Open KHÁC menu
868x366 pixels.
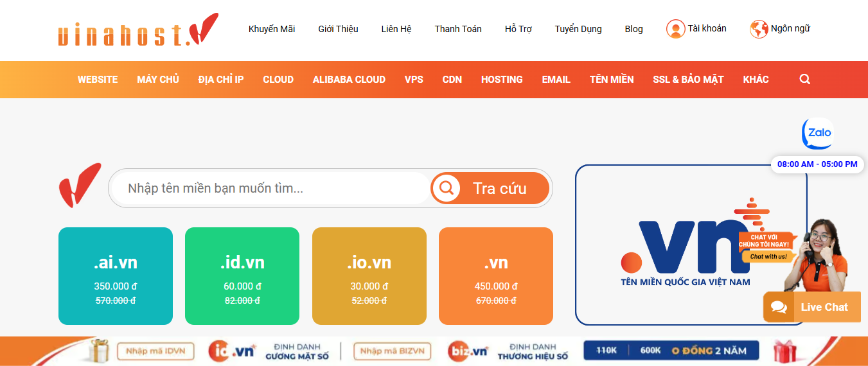[756, 80]
